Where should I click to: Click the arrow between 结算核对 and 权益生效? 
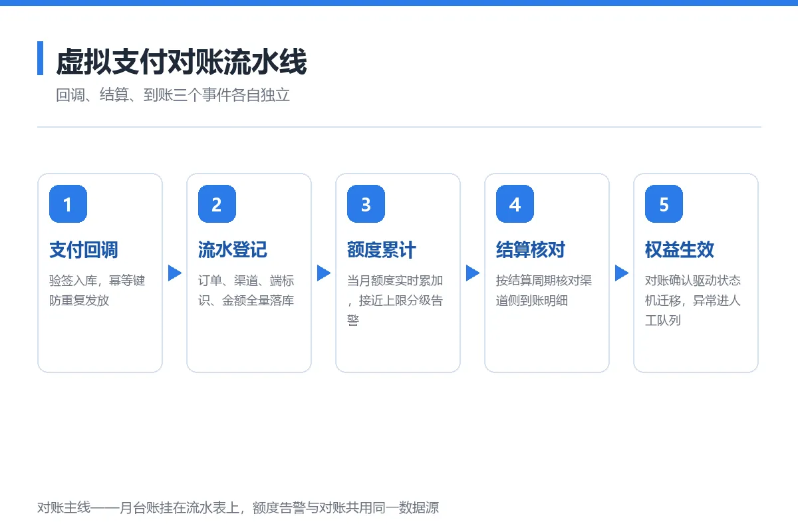pyautogui.click(x=622, y=273)
